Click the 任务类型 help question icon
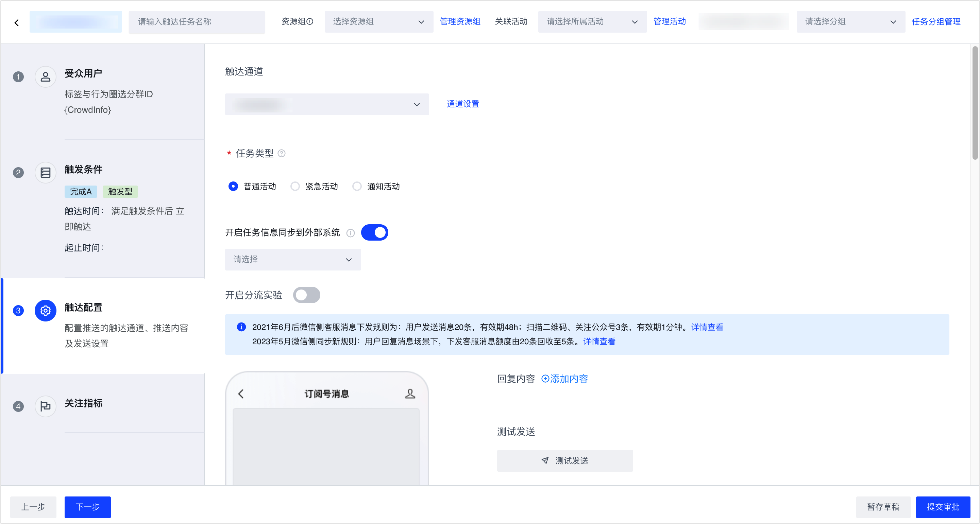The image size is (980, 524). click(x=282, y=153)
